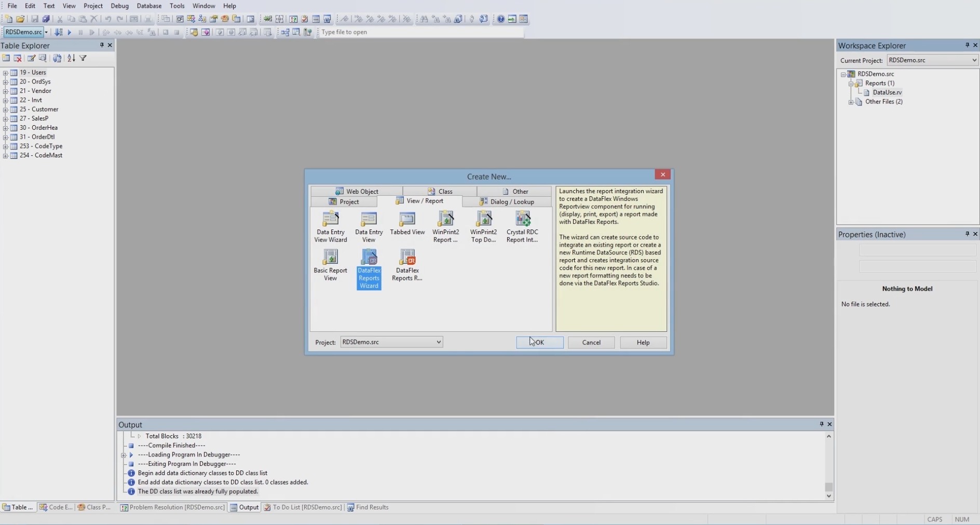This screenshot has height=525, width=980.
Task: Expand Other Files (2) in Workspace Explorer
Action: click(x=851, y=102)
